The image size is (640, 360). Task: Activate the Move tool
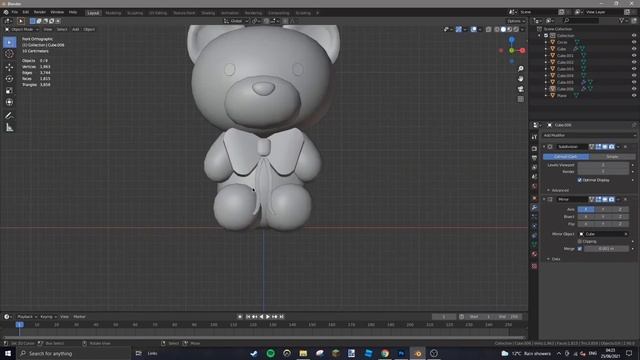(x=9, y=67)
